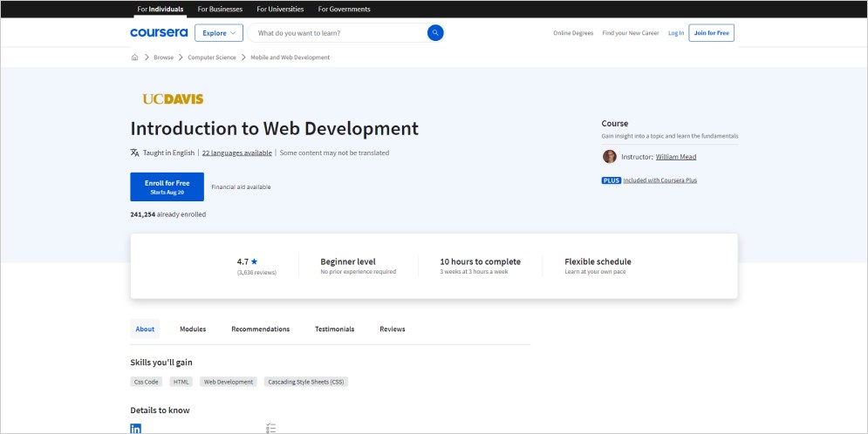Click the Join for Free button
This screenshot has height=434, width=868.
tap(711, 32)
